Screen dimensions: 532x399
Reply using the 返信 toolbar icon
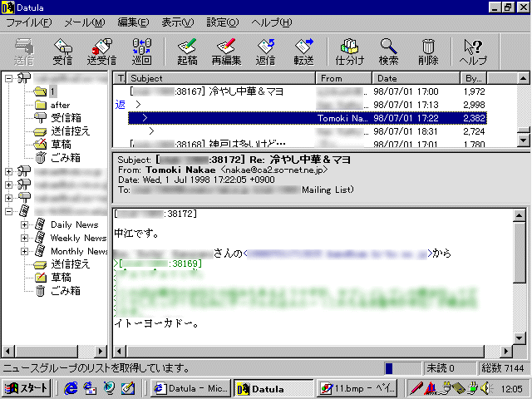click(x=265, y=52)
